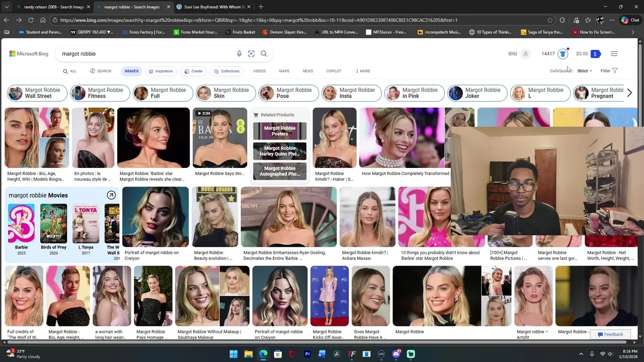
Task: Open Windows Start menu
Action: (x=234, y=354)
